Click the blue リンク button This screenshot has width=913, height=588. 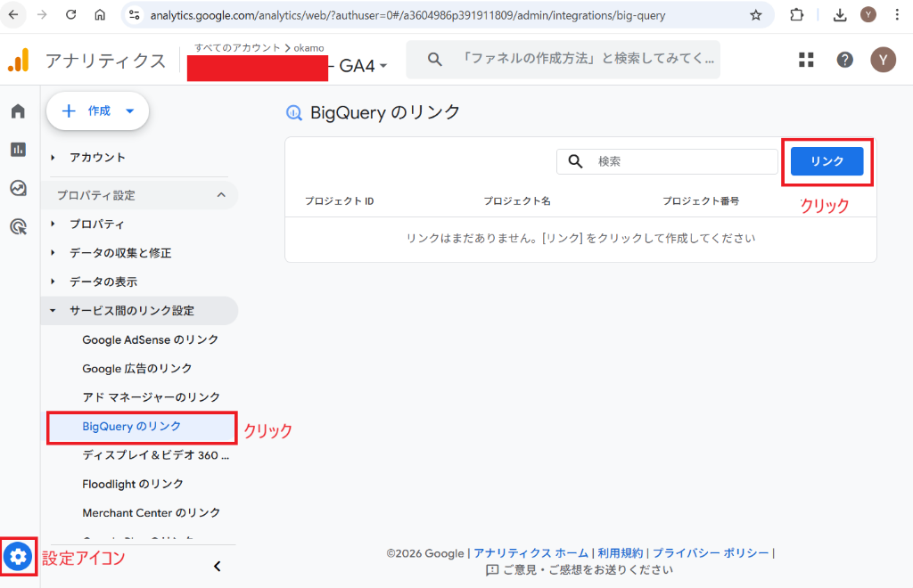(827, 161)
